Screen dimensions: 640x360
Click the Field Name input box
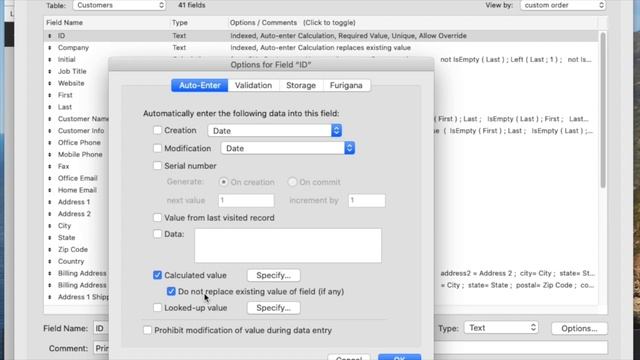(101, 328)
